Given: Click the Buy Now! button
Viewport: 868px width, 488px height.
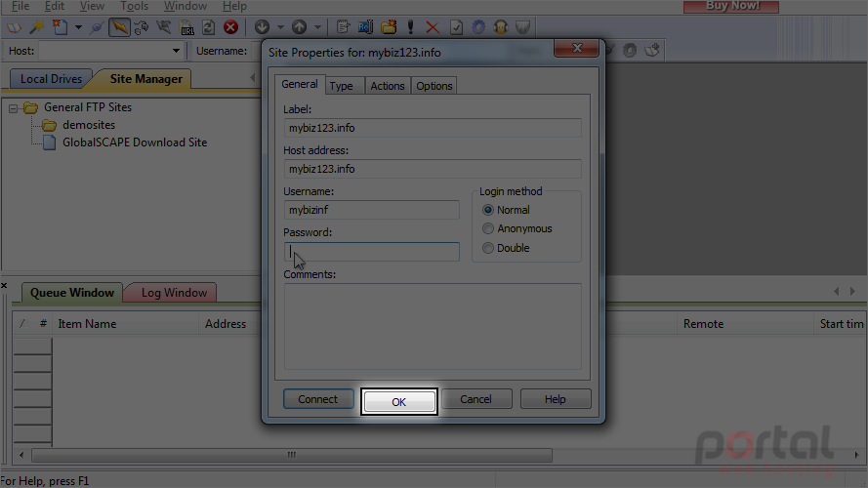Looking at the screenshot, I should click(730, 6).
